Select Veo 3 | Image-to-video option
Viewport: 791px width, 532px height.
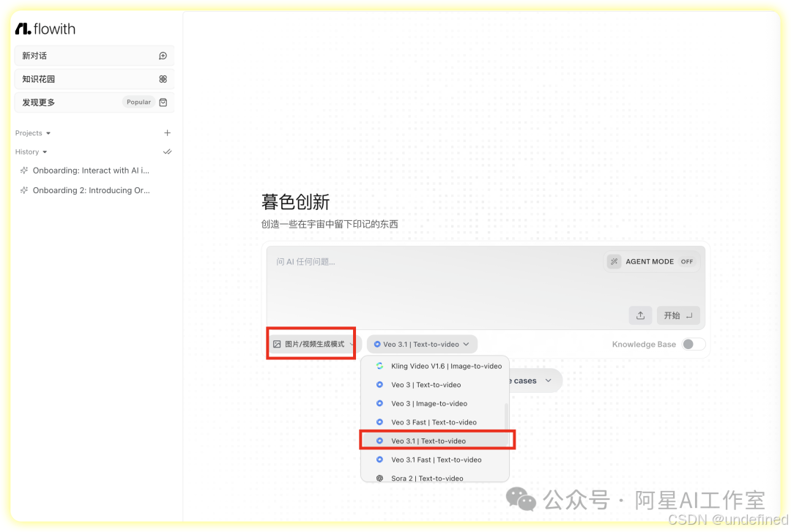[x=434, y=403]
